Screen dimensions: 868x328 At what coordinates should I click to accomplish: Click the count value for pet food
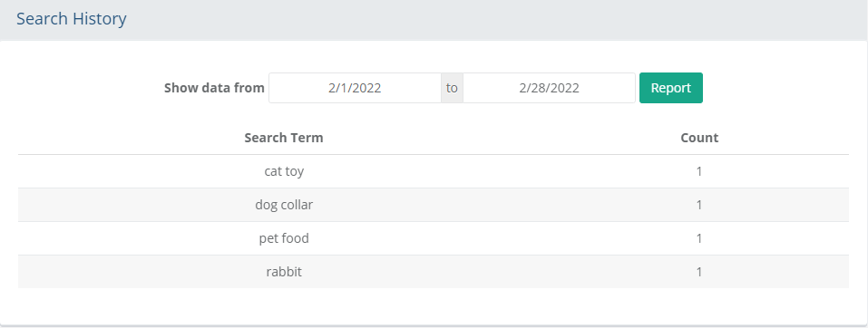[x=699, y=238]
